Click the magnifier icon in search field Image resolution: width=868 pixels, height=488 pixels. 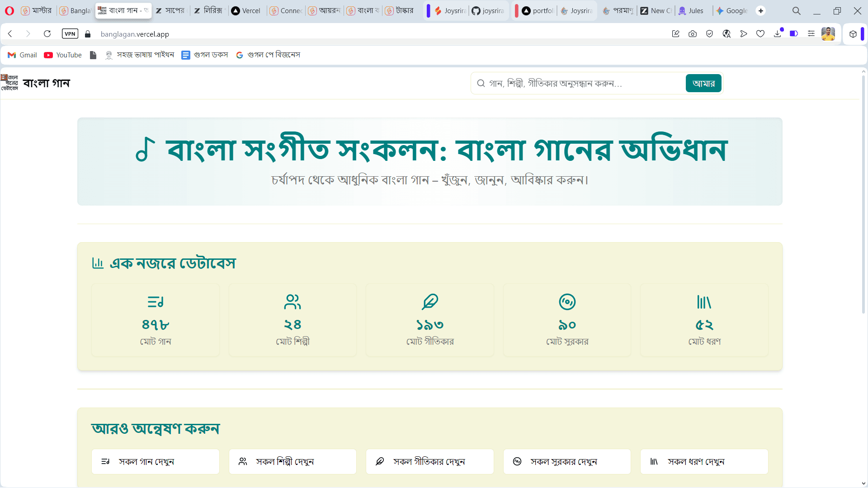pos(481,83)
